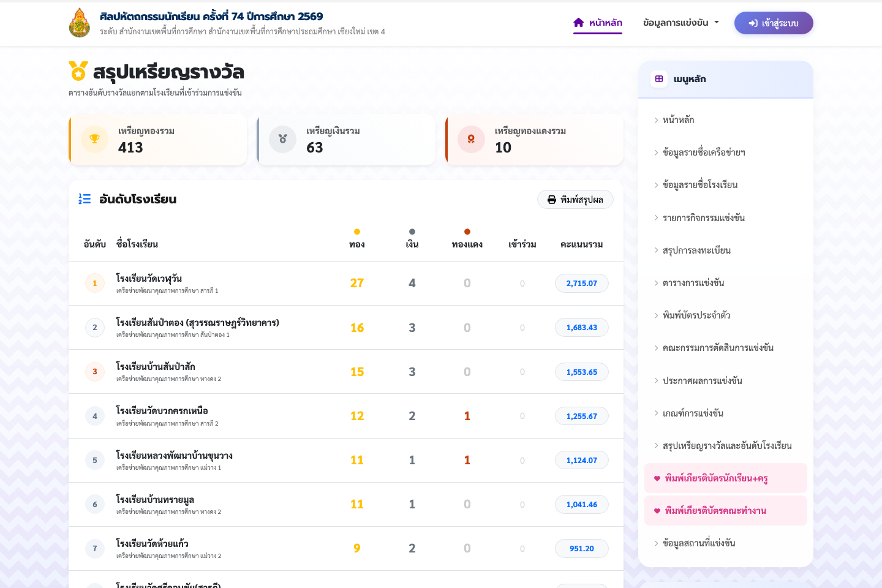Screen dimensions: 882x588
Task: Click the 2,715.07 total score pill
Action: click(582, 284)
